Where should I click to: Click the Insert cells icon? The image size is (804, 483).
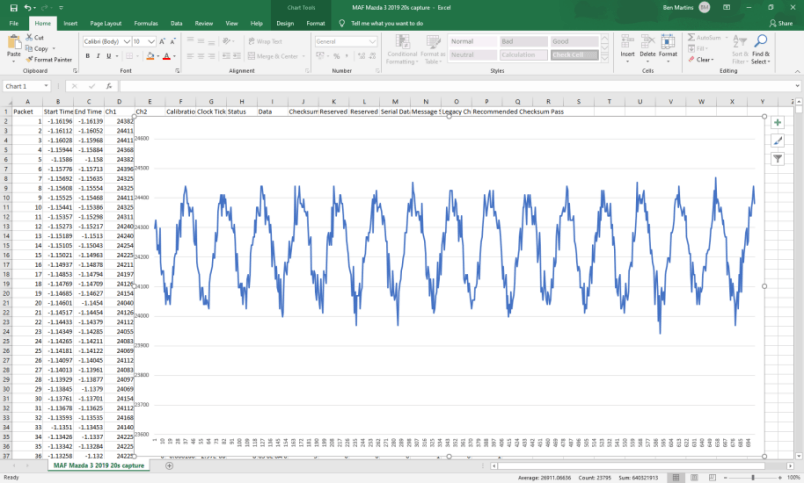(627, 41)
